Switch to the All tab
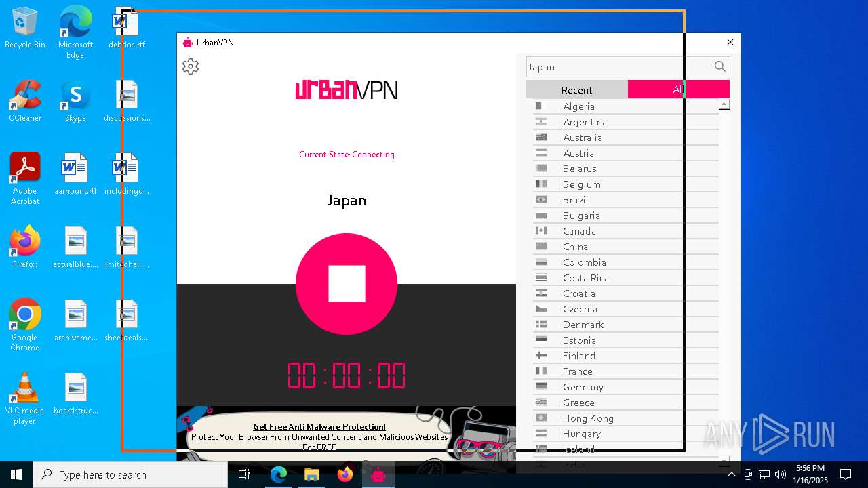The width and height of the screenshot is (868, 488). [x=679, y=89]
